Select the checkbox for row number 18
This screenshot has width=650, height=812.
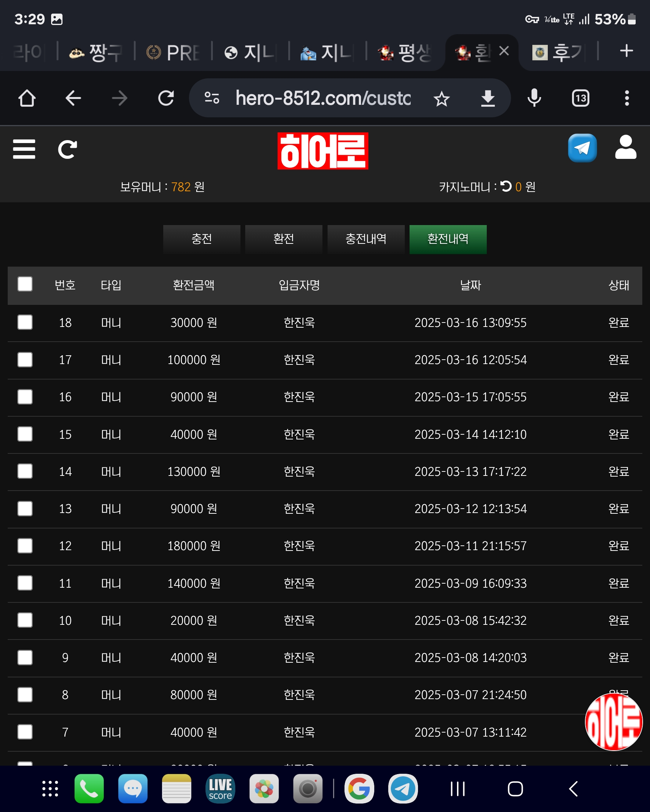coord(25,323)
